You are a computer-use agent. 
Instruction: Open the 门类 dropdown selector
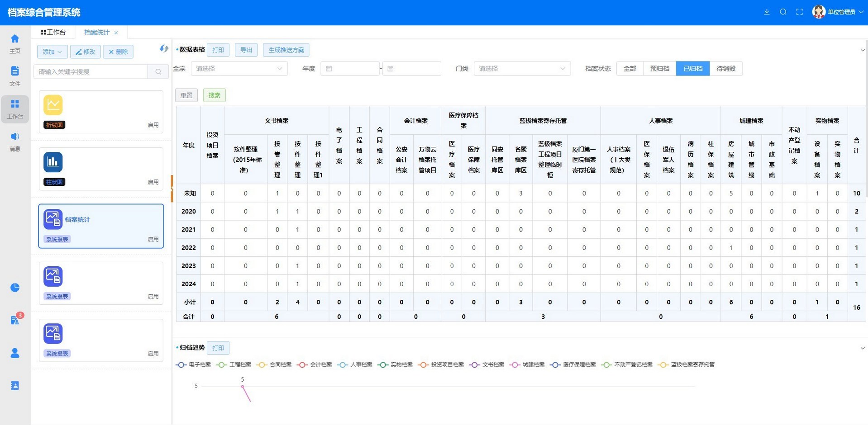coord(522,69)
